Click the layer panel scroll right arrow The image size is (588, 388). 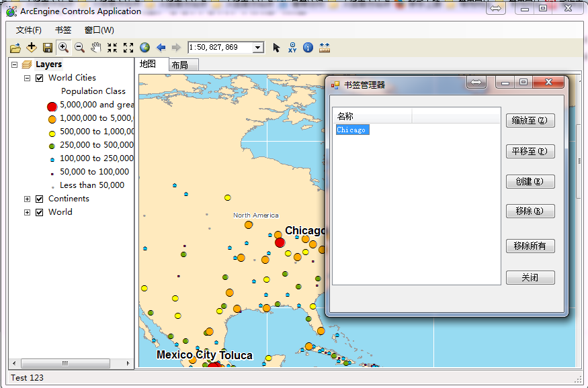click(128, 363)
